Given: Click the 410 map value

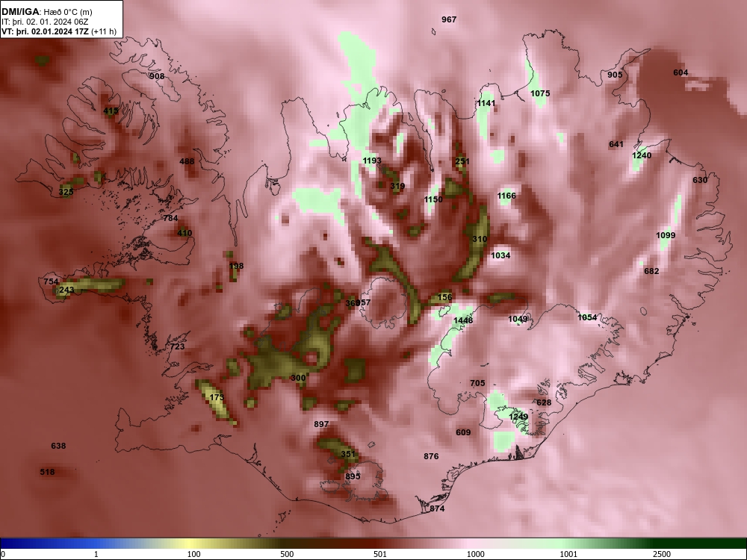Looking at the screenshot, I should pos(185,233).
